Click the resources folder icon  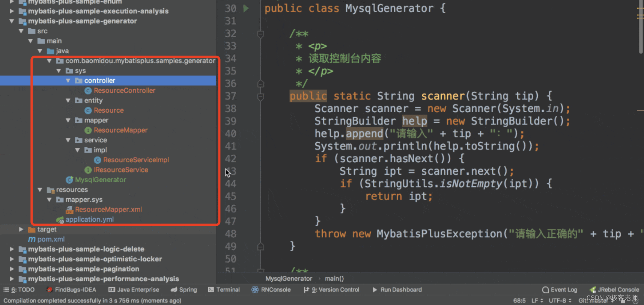pos(51,190)
